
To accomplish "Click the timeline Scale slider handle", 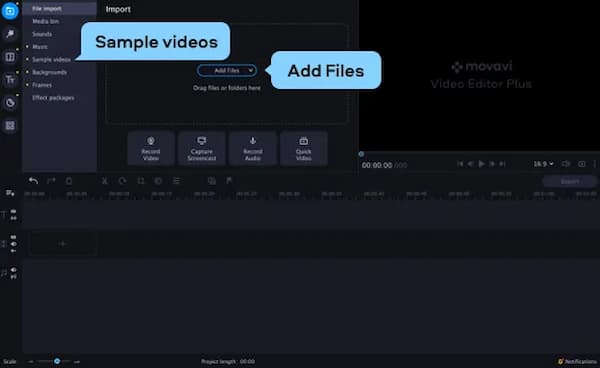I will pyautogui.click(x=57, y=361).
